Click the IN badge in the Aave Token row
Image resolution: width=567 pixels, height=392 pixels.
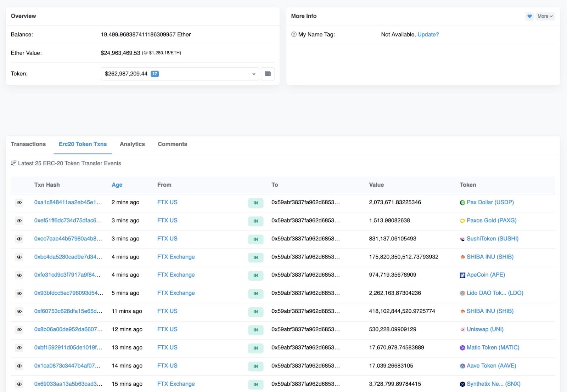256,366
